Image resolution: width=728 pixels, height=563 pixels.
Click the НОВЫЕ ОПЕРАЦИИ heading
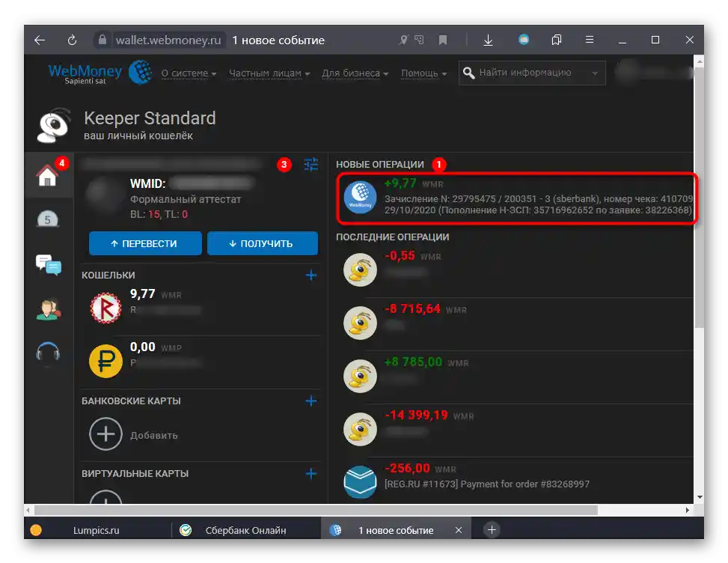(380, 165)
